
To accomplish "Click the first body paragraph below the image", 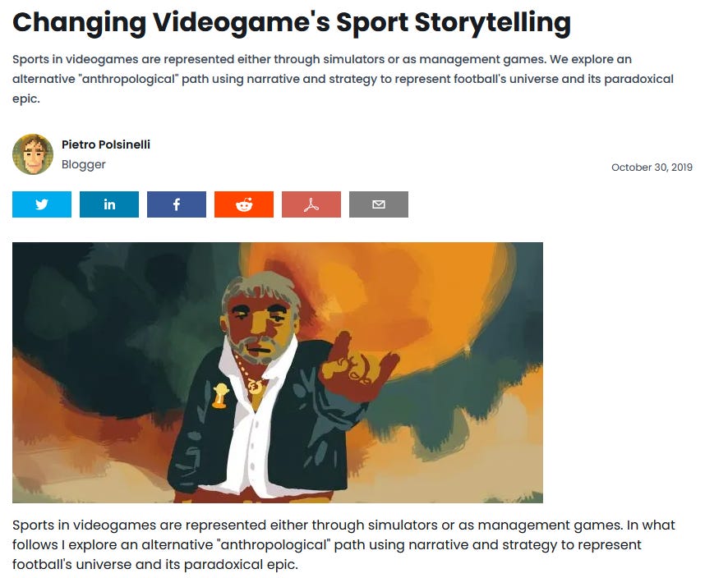I will (343, 544).
